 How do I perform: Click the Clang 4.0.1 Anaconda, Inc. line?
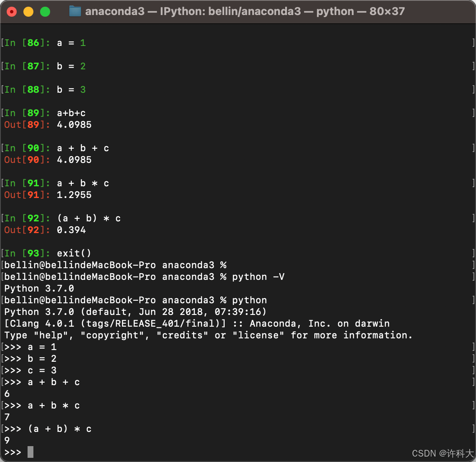click(197, 323)
